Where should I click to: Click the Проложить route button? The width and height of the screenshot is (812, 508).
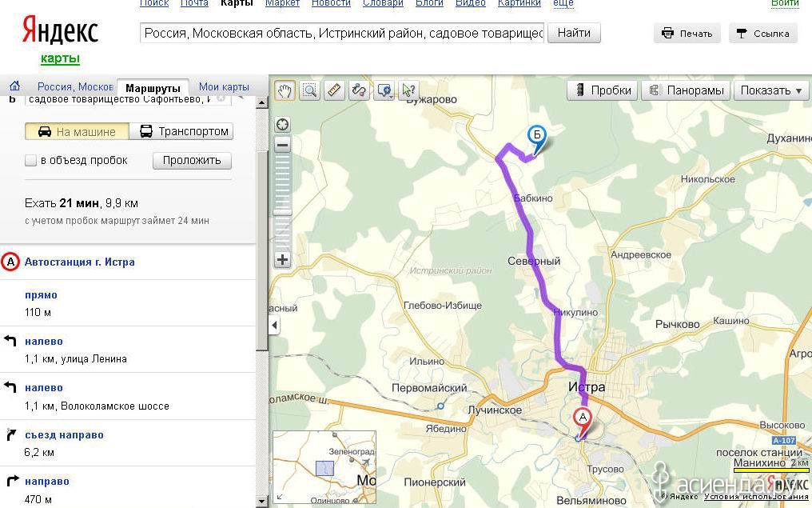click(192, 161)
